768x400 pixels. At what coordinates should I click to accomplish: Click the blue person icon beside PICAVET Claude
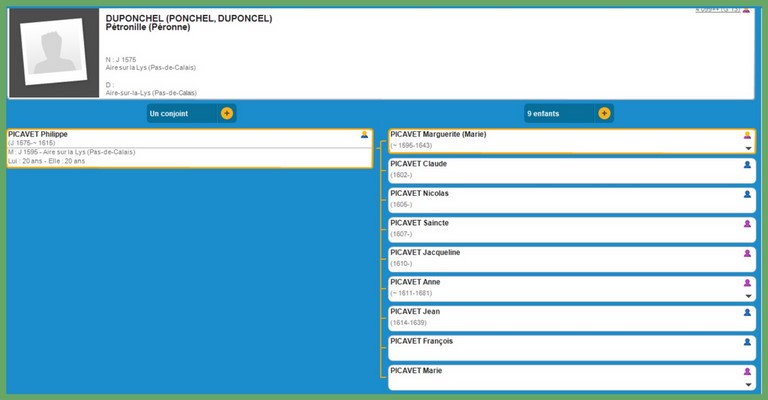click(747, 165)
